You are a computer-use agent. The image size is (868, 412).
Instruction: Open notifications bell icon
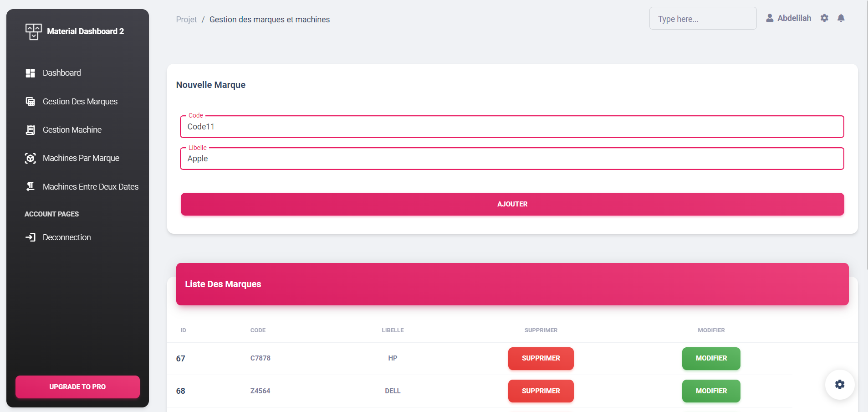[x=841, y=18]
